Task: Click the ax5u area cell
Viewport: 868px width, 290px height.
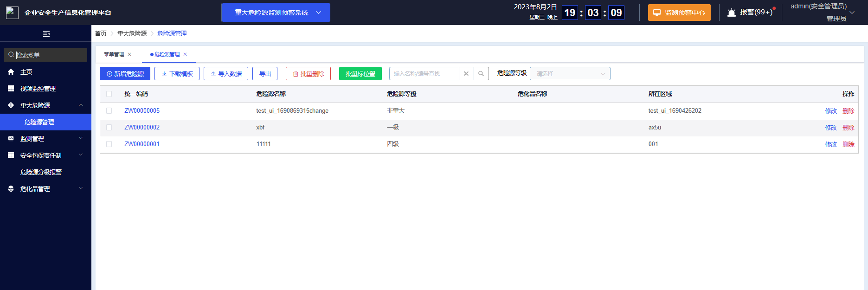Action: tap(655, 127)
